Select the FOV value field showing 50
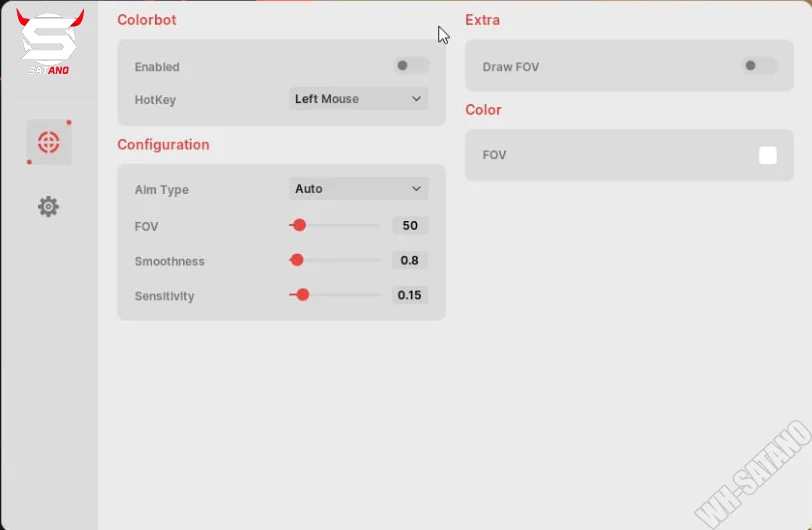This screenshot has height=530, width=812. (x=410, y=226)
